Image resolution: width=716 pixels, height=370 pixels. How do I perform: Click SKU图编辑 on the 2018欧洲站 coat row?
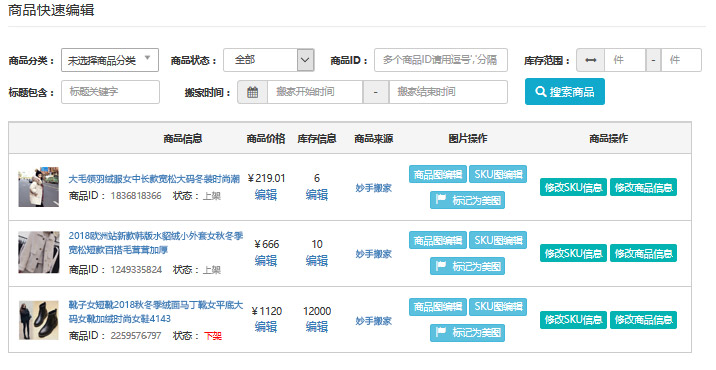pyautogui.click(x=498, y=240)
